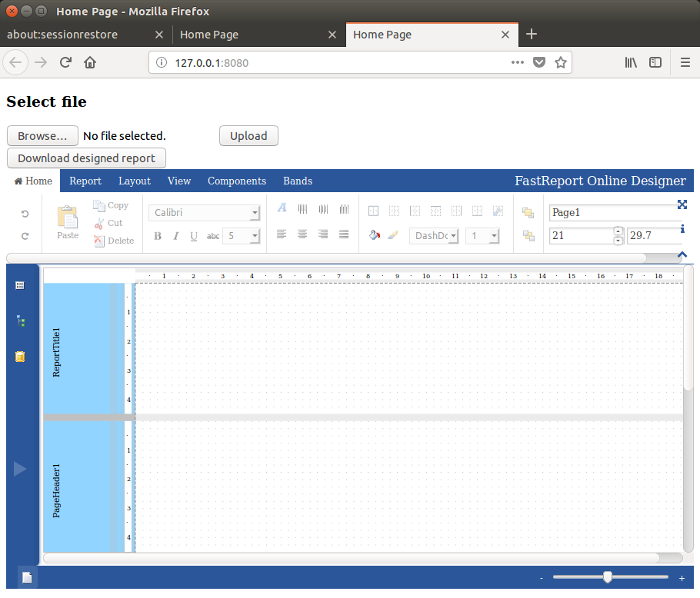Open the Layout ribbon tab
The width and height of the screenshot is (700, 598).
[x=135, y=181]
